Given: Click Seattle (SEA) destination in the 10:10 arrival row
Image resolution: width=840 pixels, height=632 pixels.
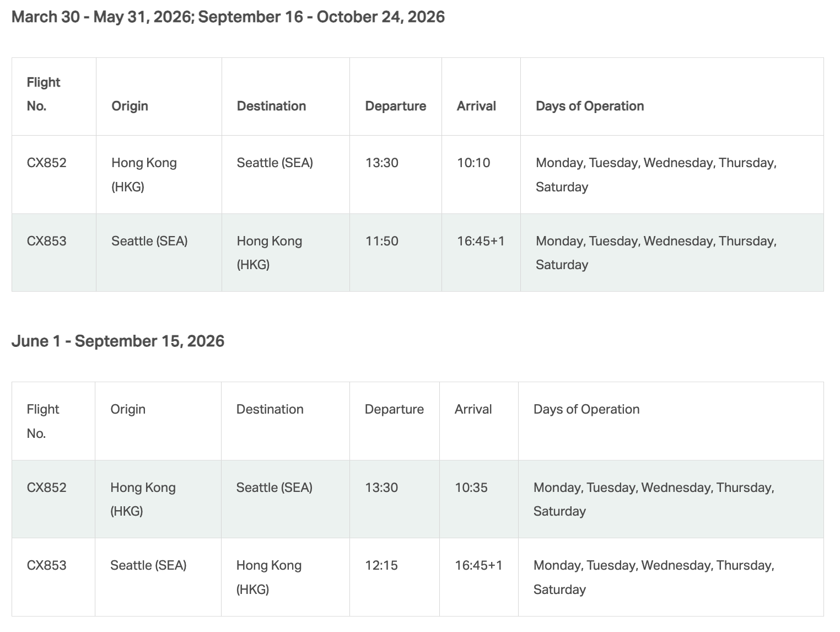Looking at the screenshot, I should point(274,163).
